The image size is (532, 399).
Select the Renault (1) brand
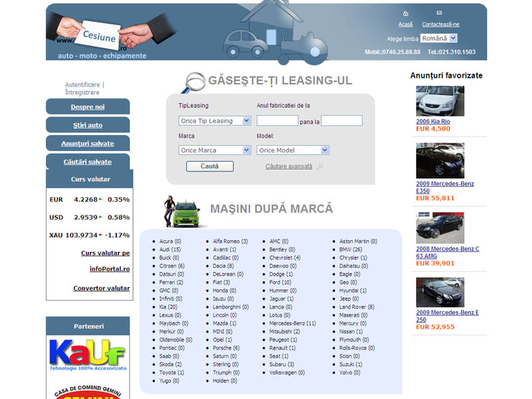point(283,348)
